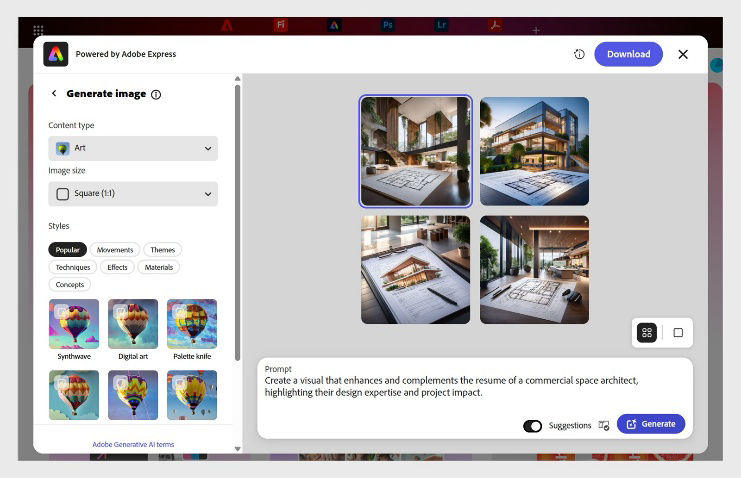The height and width of the screenshot is (478, 741).
Task: Open info icon next to Generate image
Action: pos(156,95)
